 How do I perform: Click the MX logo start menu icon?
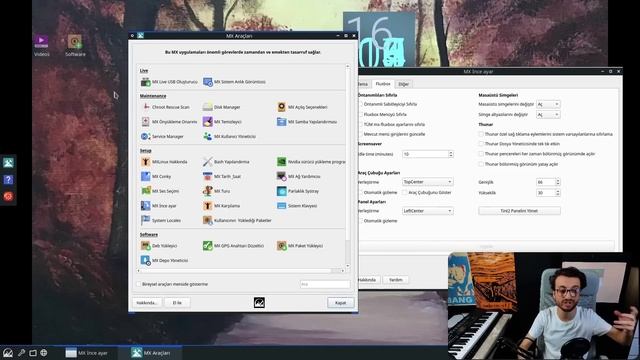[x=8, y=353]
